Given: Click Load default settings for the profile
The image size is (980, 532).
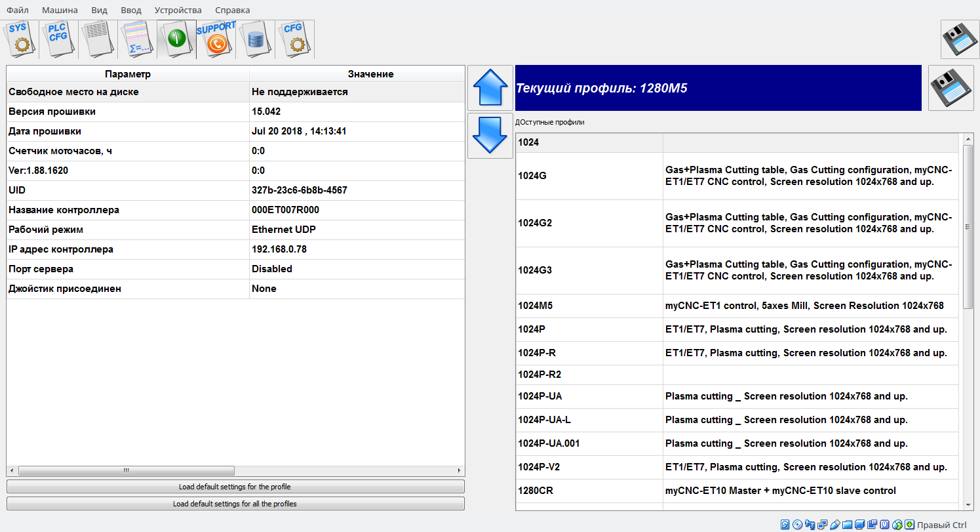Looking at the screenshot, I should pos(235,487).
